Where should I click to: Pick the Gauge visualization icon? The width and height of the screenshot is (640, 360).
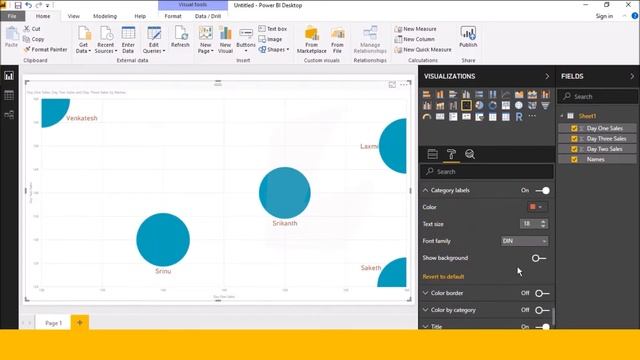(x=427, y=117)
